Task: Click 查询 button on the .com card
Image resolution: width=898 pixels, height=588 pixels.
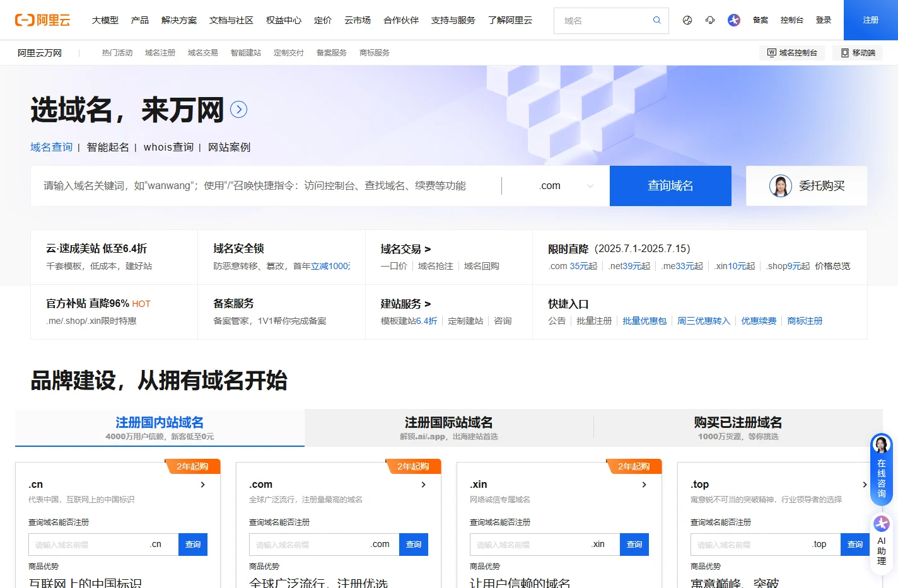Action: click(414, 545)
